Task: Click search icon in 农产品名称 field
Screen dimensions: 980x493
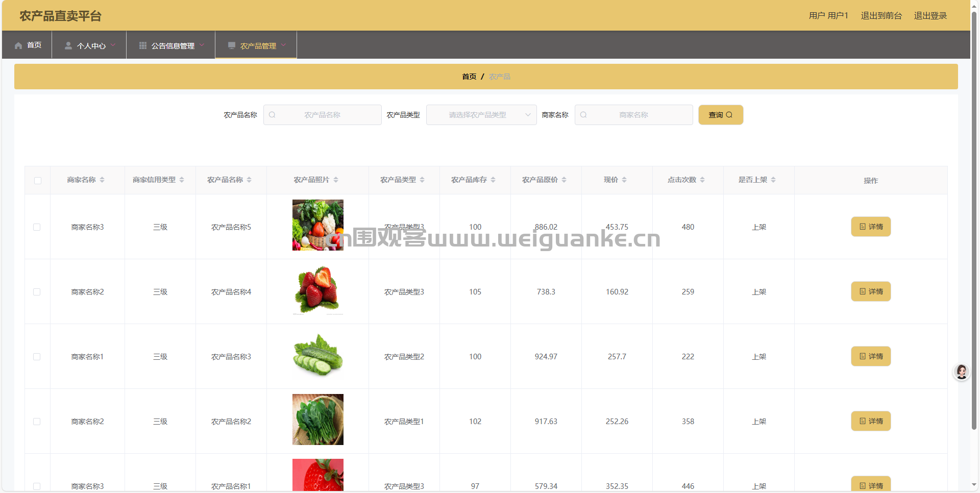Action: coord(272,115)
